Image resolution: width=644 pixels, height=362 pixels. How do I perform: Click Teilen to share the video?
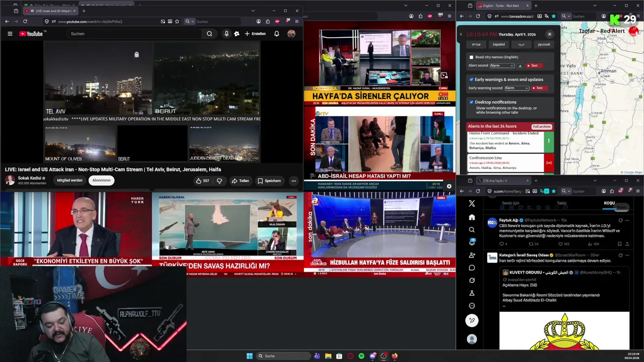[x=239, y=180]
